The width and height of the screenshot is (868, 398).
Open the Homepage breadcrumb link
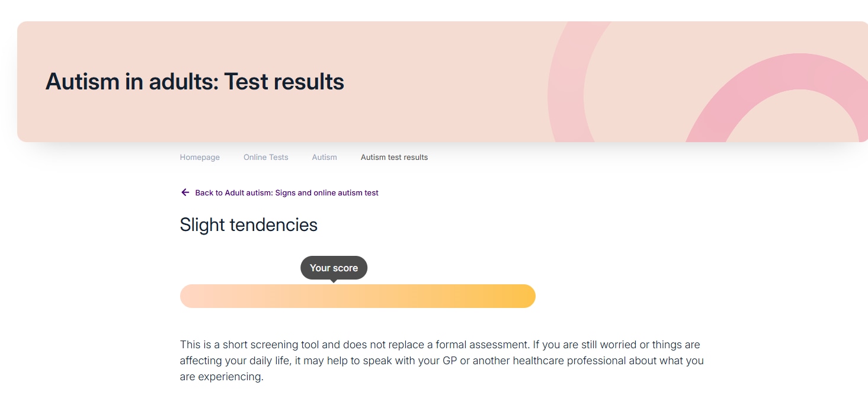200,158
